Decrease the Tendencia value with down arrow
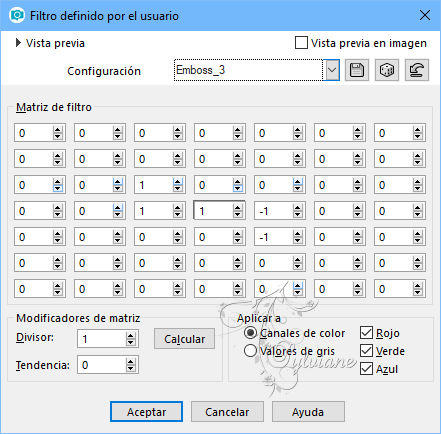 [x=131, y=368]
